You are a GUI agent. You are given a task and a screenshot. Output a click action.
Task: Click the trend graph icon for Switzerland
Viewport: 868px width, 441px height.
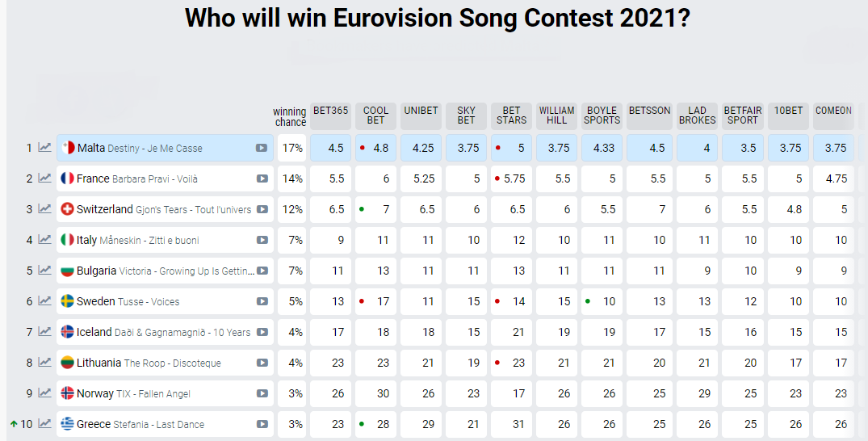pyautogui.click(x=44, y=209)
